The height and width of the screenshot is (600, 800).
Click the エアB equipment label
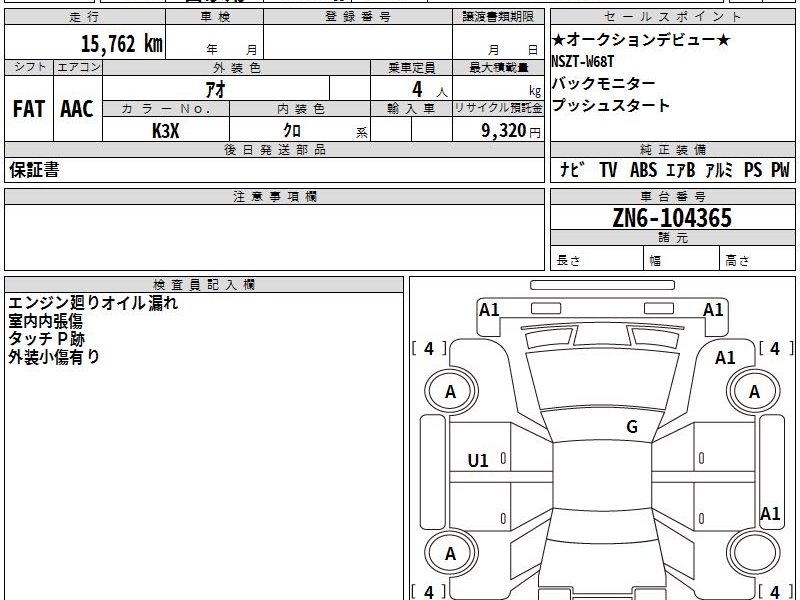point(681,170)
